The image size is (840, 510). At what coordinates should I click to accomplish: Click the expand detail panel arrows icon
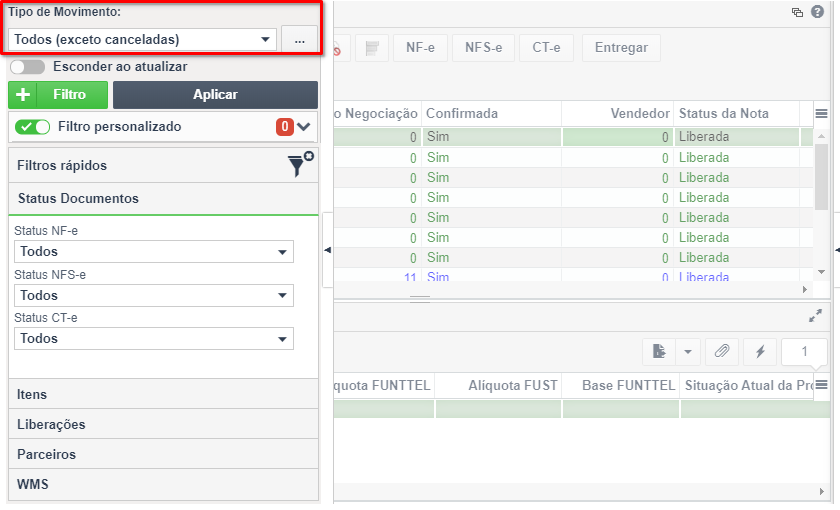click(x=815, y=316)
